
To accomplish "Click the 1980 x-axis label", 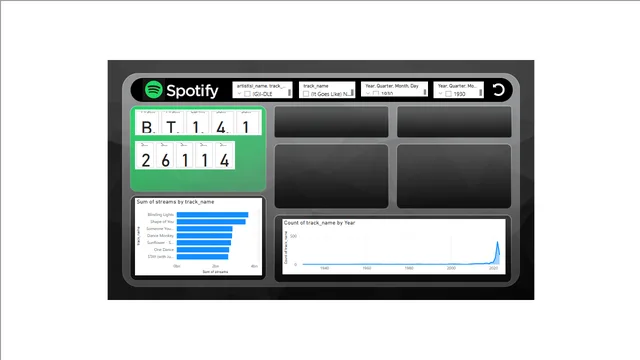I will pos(409,268).
